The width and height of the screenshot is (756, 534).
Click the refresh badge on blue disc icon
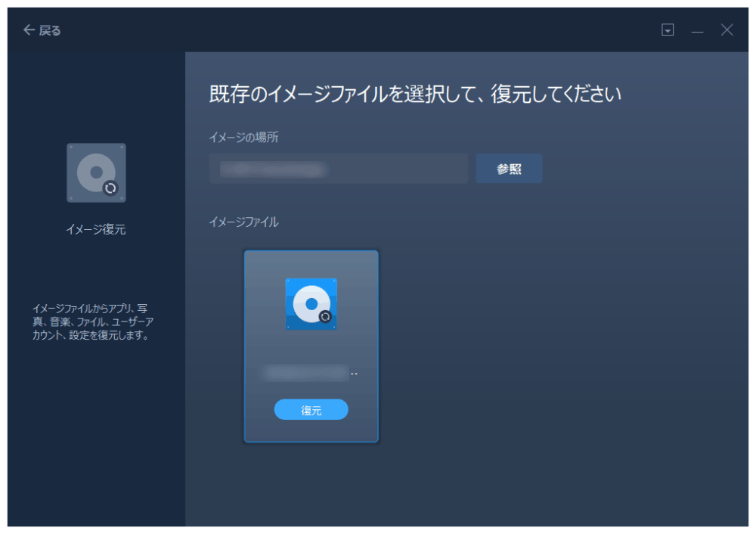pos(325,317)
